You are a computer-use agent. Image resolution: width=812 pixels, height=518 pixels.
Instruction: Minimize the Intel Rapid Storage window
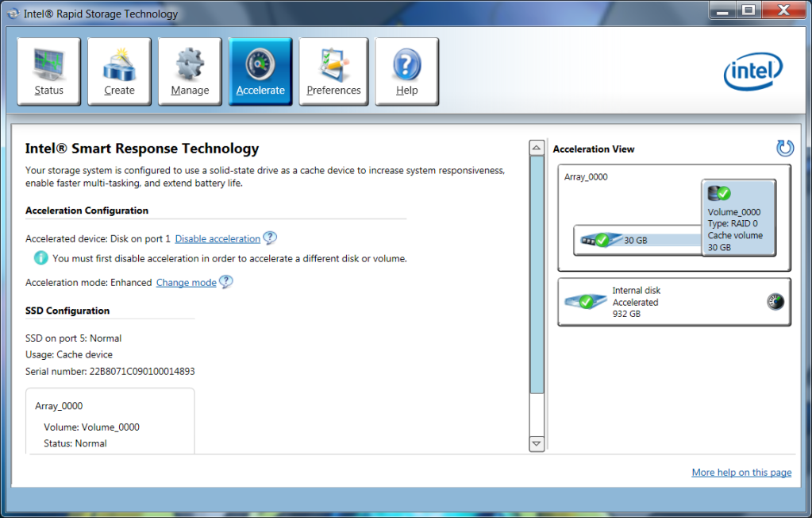pyautogui.click(x=722, y=10)
